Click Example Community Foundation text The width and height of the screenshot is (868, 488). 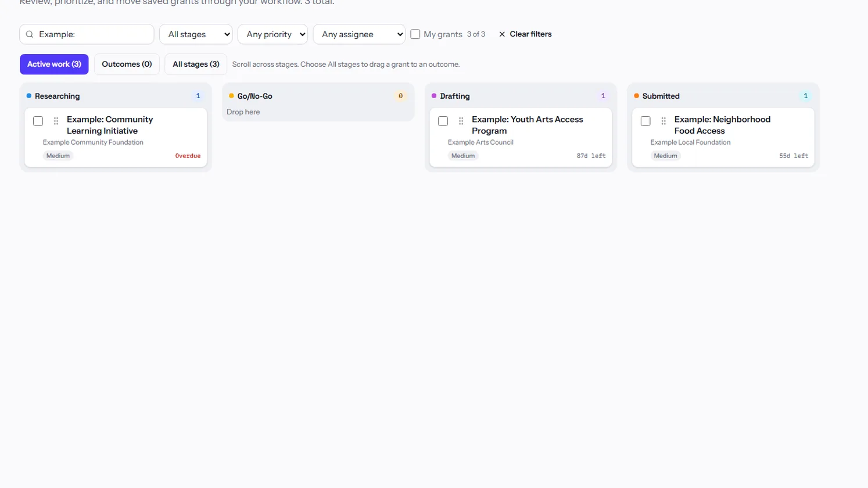93,142
